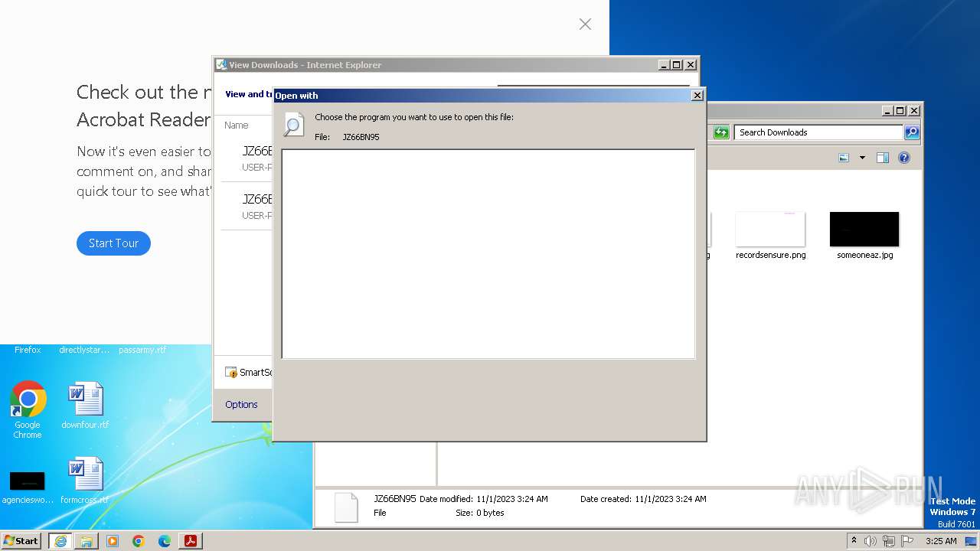Toggle the preview pane icon in Explorer
980x551 pixels.
pos(882,158)
